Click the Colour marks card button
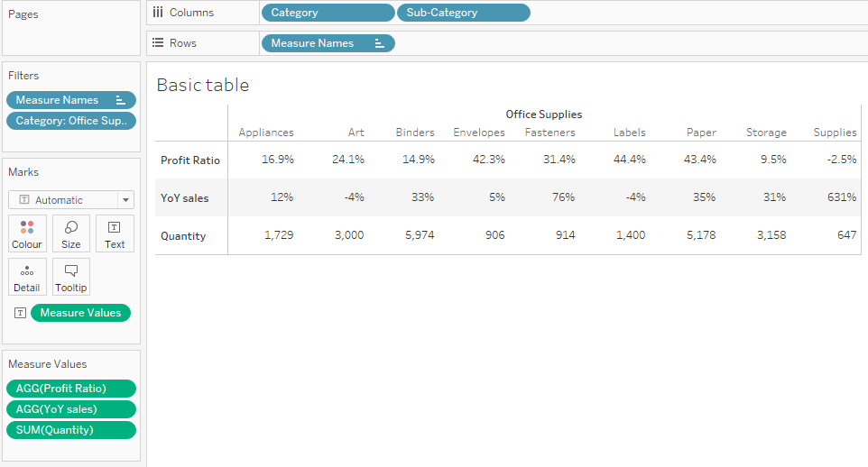Screen dimensions: 868x467 [27, 233]
